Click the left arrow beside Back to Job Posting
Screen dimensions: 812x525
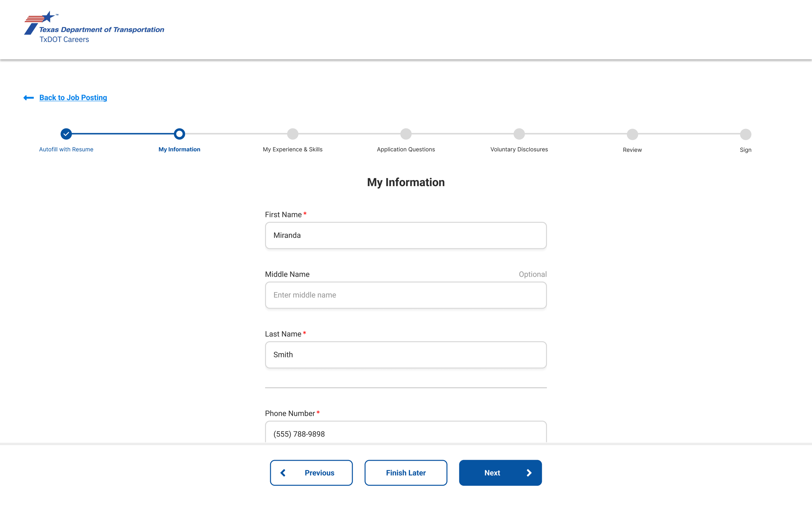29,98
